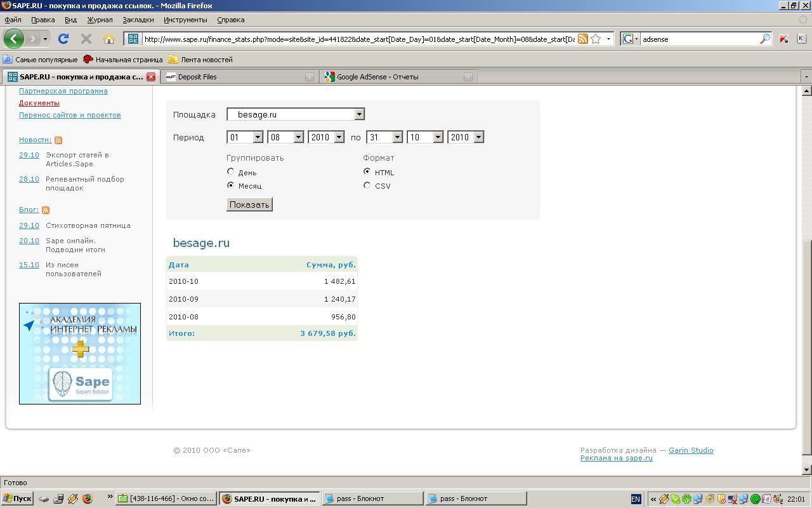
Task: Open the start year 2010 dropdown
Action: tap(326, 137)
